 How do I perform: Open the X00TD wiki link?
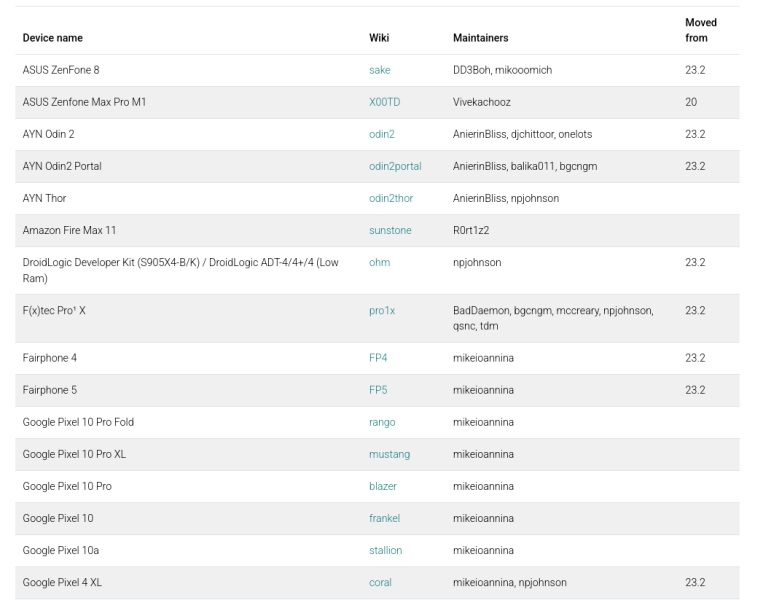click(384, 102)
